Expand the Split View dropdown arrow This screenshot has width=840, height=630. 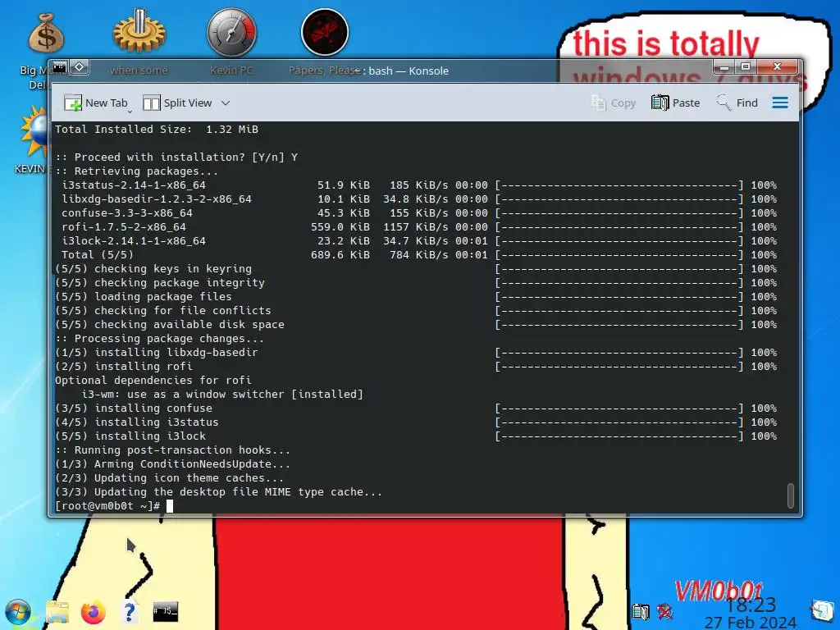pyautogui.click(x=226, y=103)
